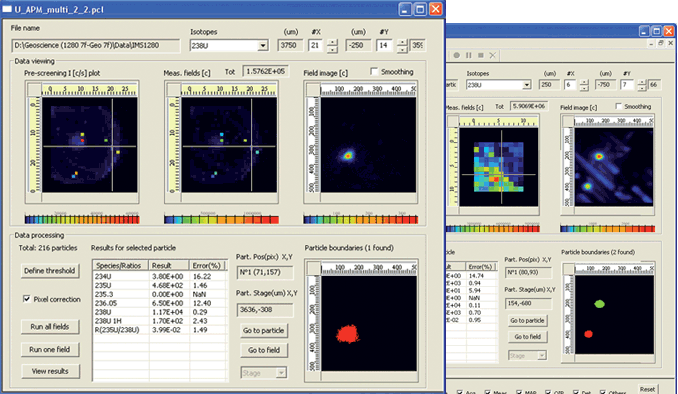The image size is (678, 394).
Task: Uncheck the Pixel correction checkbox
Action: coord(27,299)
